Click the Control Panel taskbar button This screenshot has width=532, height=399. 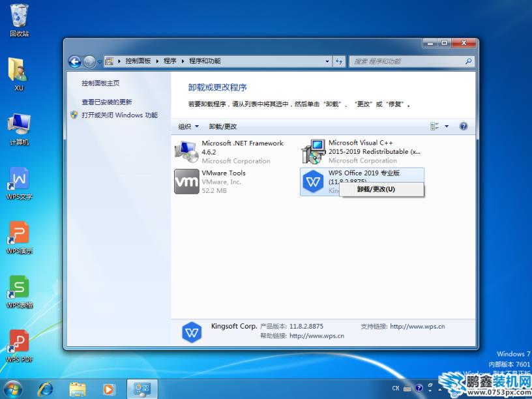pos(142,389)
